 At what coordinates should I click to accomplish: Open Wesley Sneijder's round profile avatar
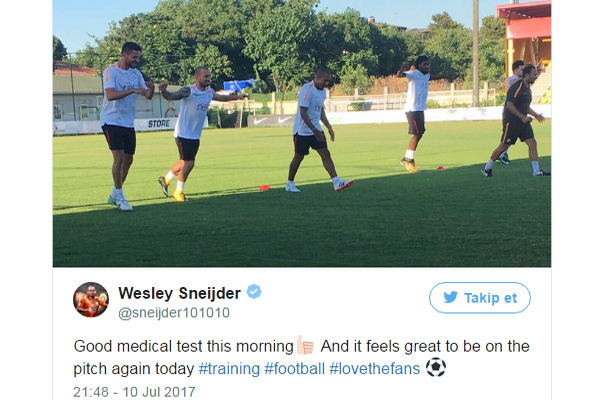tap(91, 300)
